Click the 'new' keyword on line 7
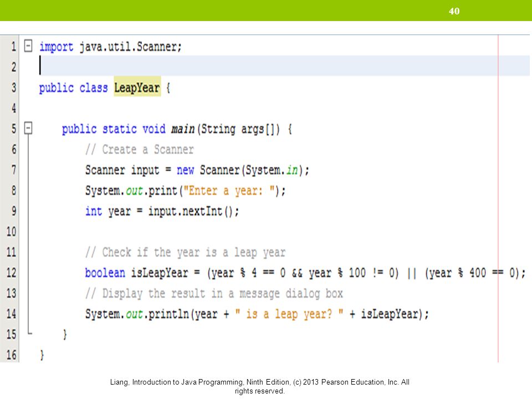 pos(185,170)
